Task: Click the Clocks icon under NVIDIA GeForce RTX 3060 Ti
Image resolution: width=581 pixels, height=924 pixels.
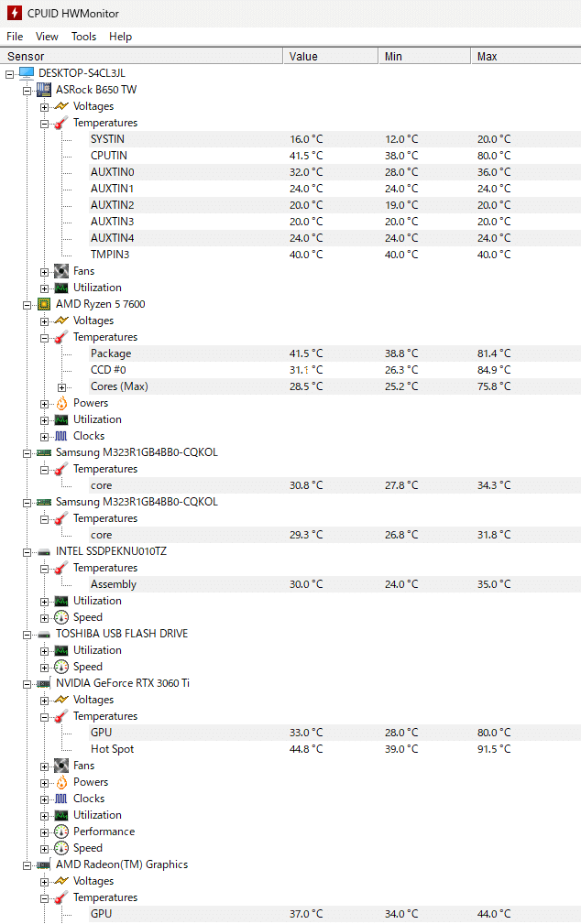Action: 61,799
